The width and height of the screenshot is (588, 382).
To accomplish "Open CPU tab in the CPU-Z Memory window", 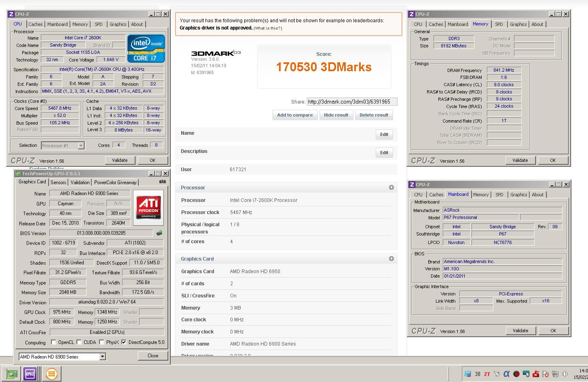I will 418,24.
